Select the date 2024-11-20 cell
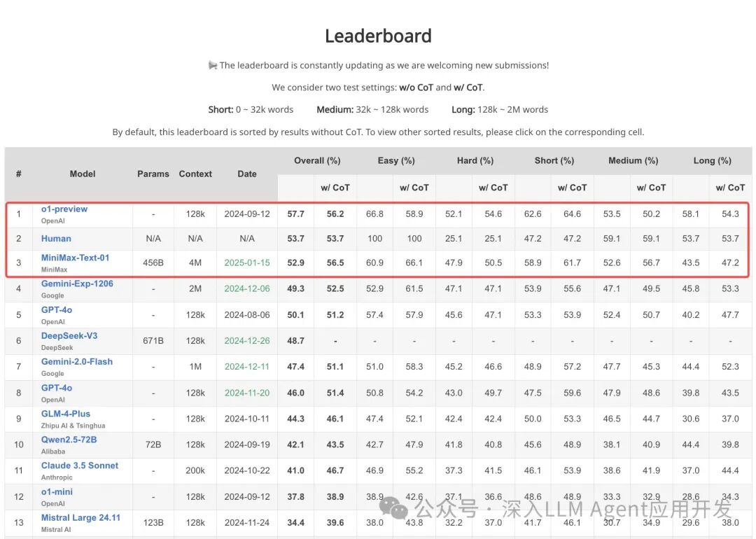This screenshot has width=756, height=539. (247, 393)
